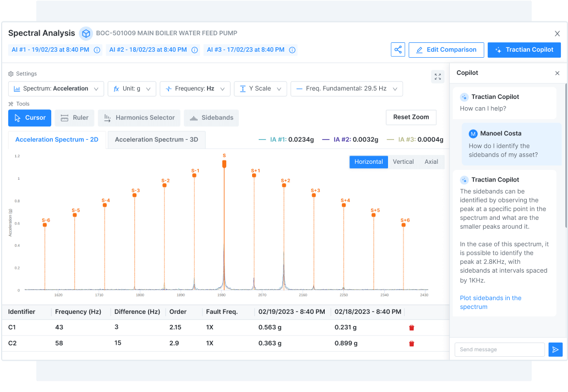Select the Horizontal axis option
The width and height of the screenshot is (568, 392).
[368, 162]
